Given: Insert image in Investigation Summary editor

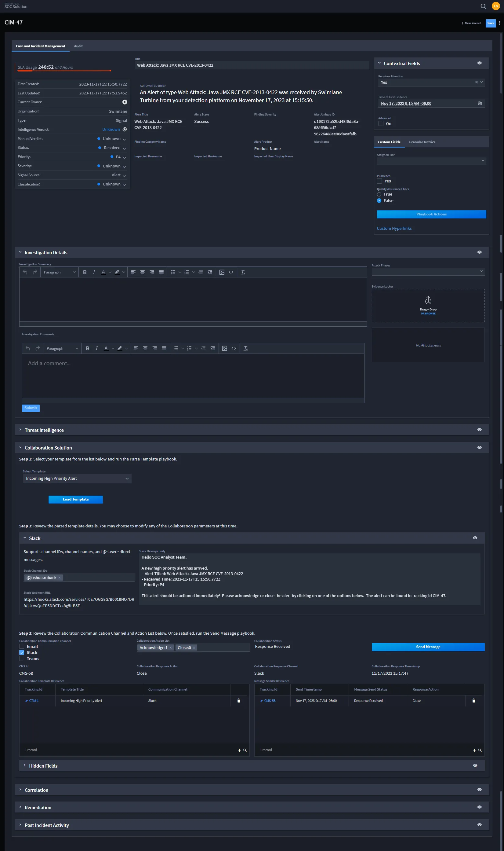Looking at the screenshot, I should coord(222,272).
